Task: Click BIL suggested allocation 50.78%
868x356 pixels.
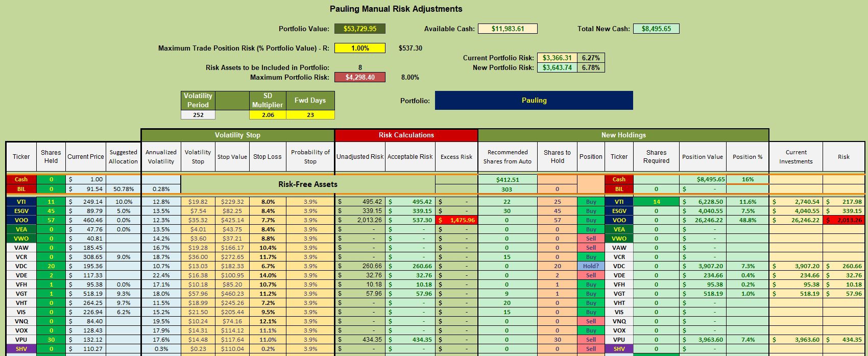Action: pyautogui.click(x=123, y=189)
